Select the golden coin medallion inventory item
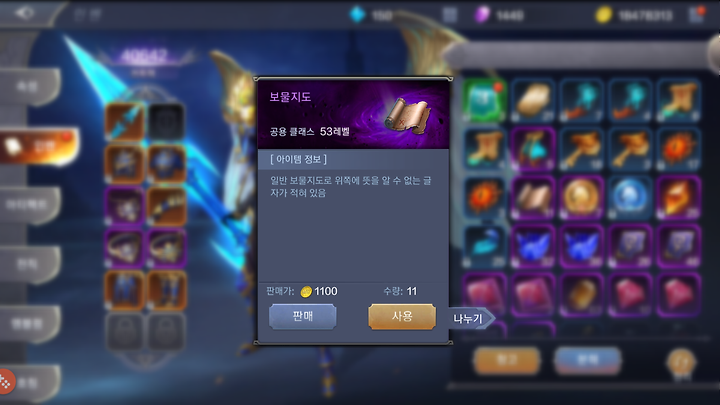Screen dimensions: 720x405 (x=581, y=197)
